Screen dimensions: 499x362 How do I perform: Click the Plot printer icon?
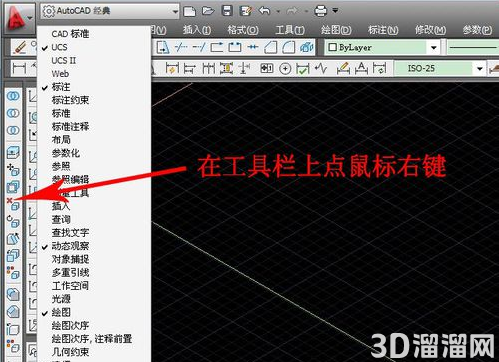[x=321, y=11]
